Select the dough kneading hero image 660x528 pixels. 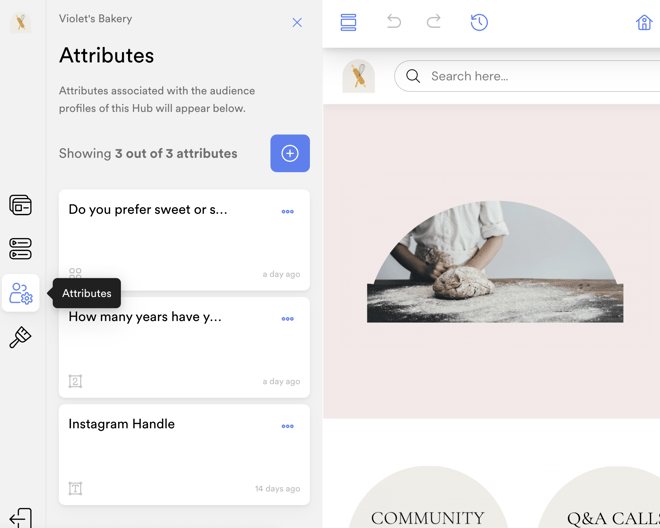[495, 261]
